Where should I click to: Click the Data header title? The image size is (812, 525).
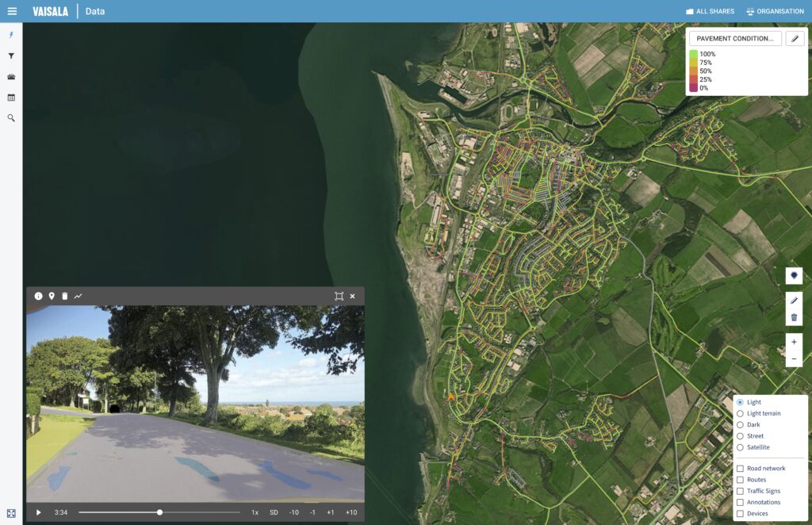pos(95,11)
